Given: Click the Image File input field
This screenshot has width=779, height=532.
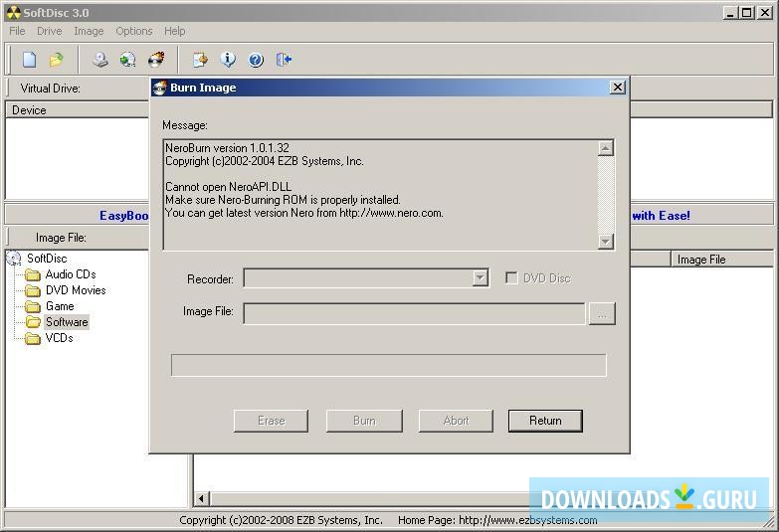Looking at the screenshot, I should coord(414,314).
